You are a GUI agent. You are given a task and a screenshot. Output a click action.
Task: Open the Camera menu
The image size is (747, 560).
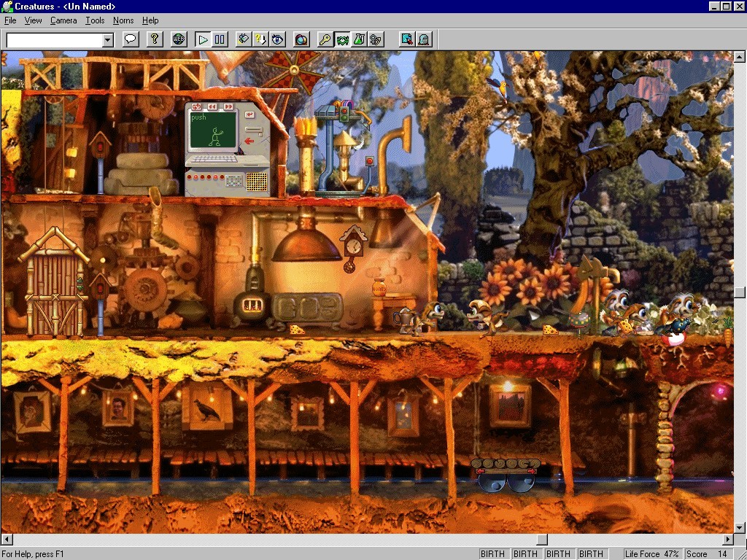[x=63, y=20]
